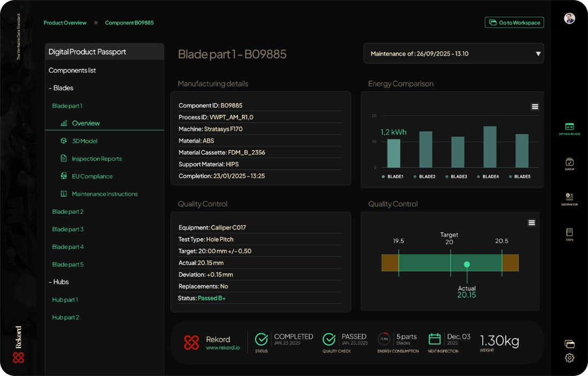The image size is (588, 376).
Task: Click the green tolerance band near target 20
Action: (x=450, y=263)
